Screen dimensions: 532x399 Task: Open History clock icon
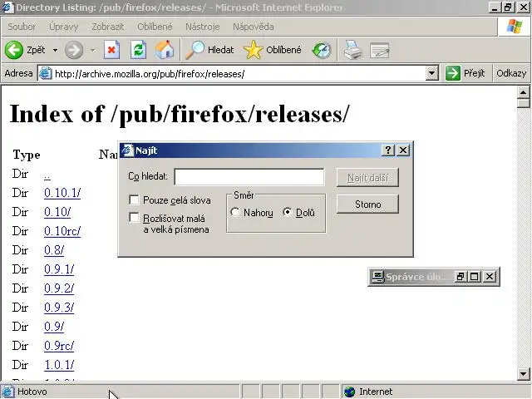click(x=322, y=50)
